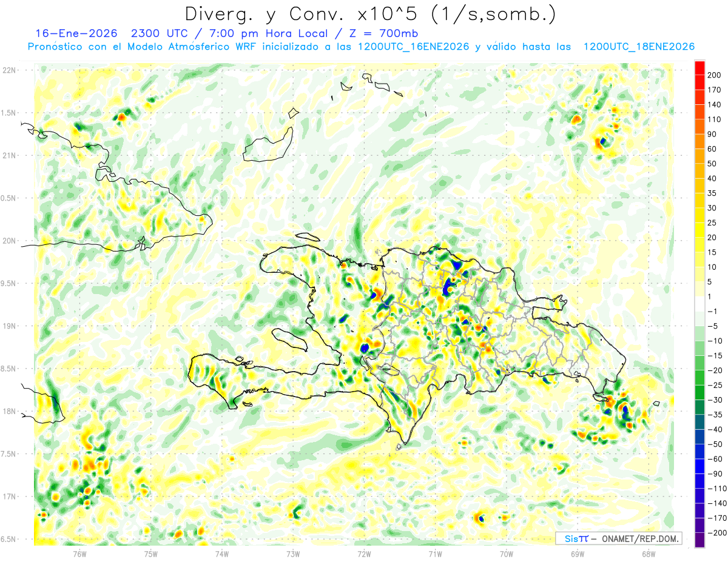
Task: Click the '73W' longitude axis label
Action: [x=293, y=554]
